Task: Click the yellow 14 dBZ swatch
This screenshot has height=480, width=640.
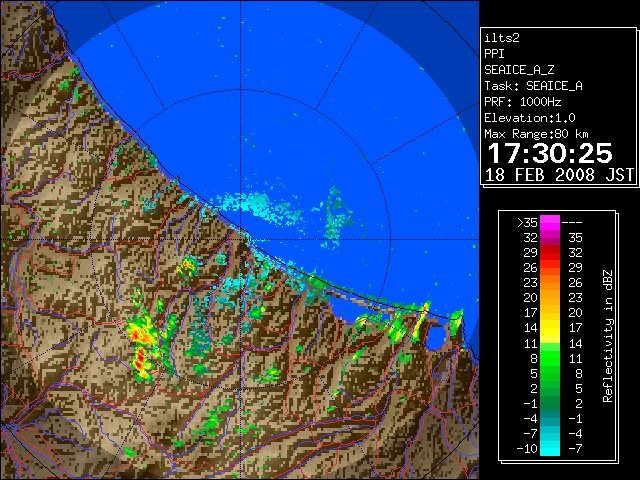Action: point(550,328)
